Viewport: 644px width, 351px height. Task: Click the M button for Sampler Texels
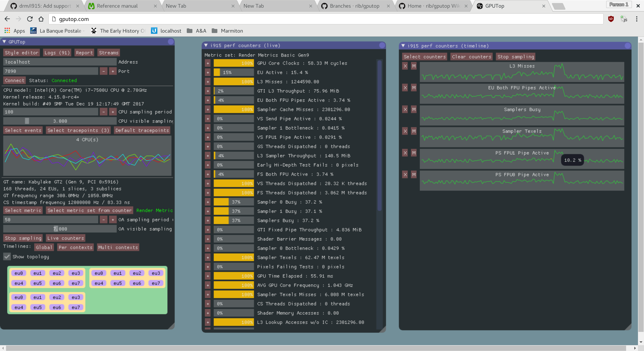click(x=414, y=131)
